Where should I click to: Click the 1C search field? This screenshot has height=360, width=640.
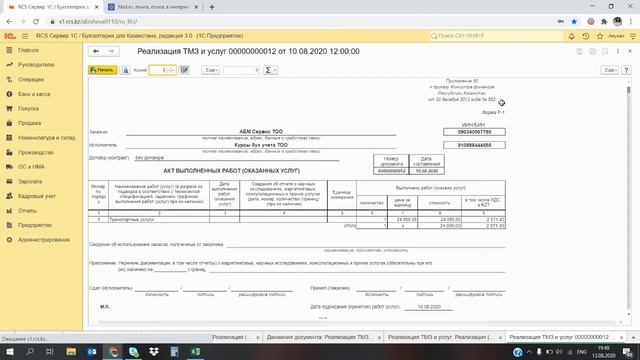pos(496,36)
